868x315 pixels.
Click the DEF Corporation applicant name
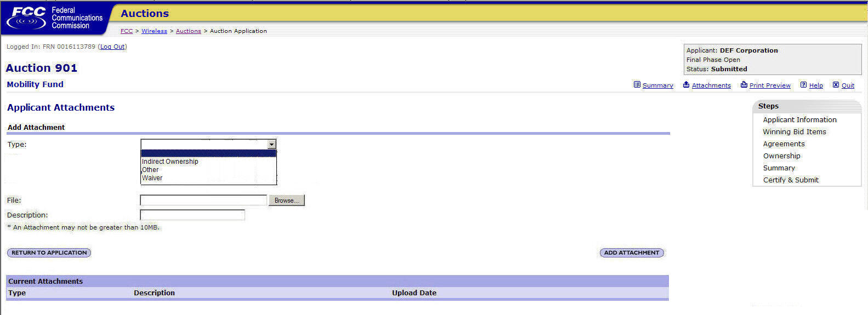point(748,50)
